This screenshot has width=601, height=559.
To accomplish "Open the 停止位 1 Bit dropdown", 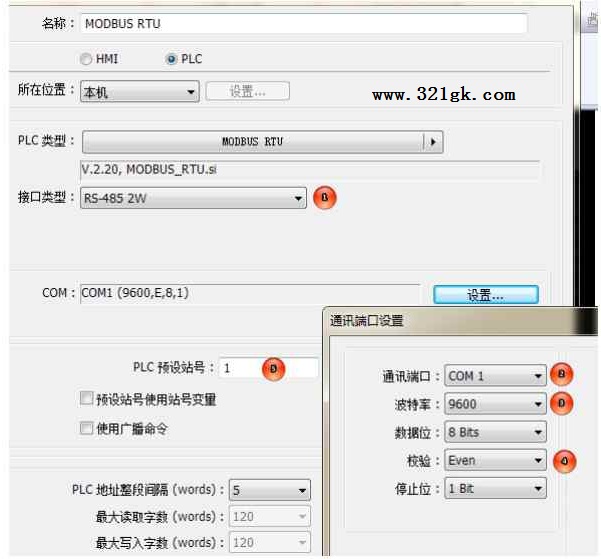I will click(x=496, y=489).
